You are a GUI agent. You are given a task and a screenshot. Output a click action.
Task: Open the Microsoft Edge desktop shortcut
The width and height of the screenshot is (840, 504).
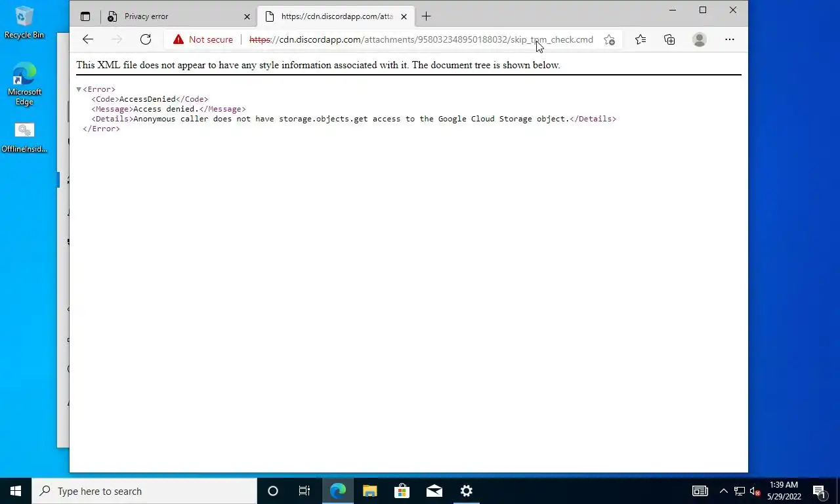coord(24,84)
